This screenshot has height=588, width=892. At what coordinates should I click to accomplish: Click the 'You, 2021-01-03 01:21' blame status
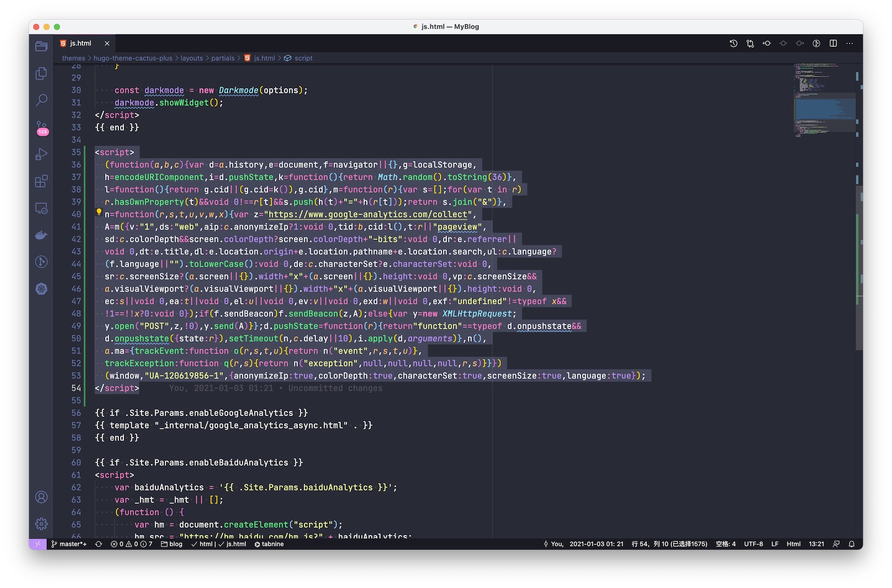(584, 544)
